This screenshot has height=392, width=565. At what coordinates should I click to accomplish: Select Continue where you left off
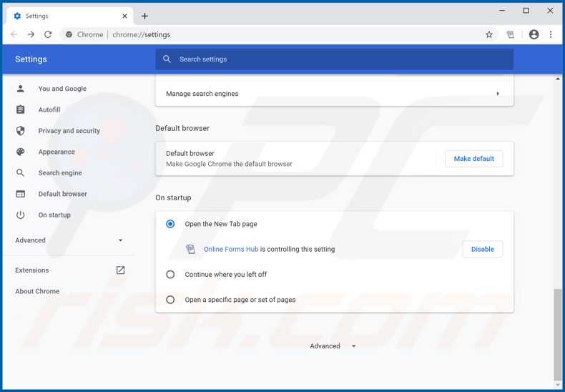pyautogui.click(x=170, y=275)
